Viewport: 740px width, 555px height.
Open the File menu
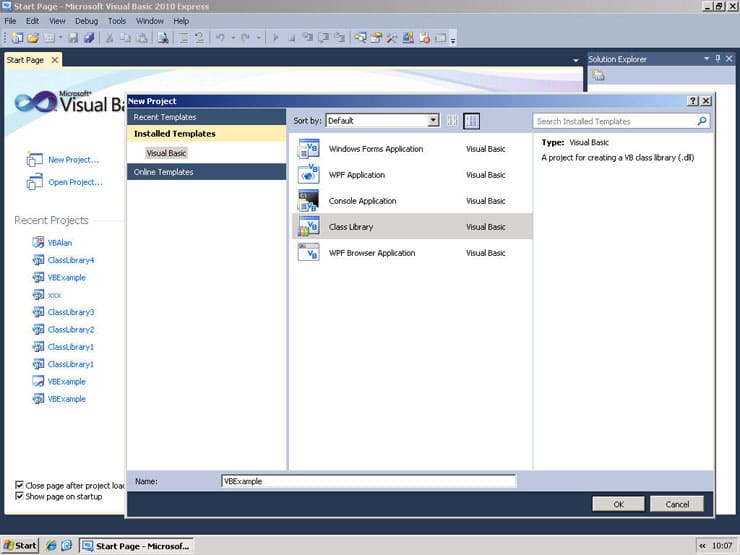pyautogui.click(x=10, y=21)
